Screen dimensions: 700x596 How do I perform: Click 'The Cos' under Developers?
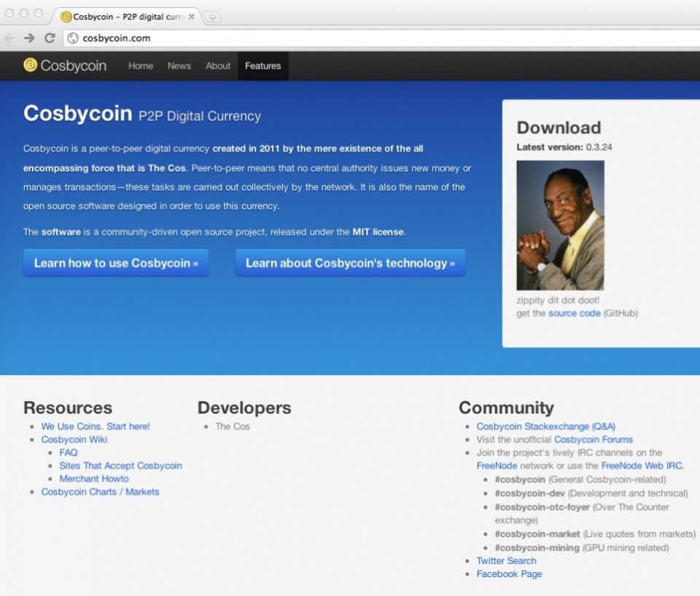coord(233,427)
